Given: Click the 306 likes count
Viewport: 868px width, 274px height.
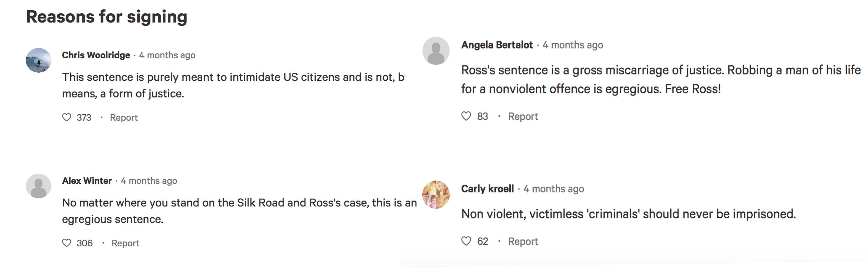Looking at the screenshot, I should pos(85,243).
